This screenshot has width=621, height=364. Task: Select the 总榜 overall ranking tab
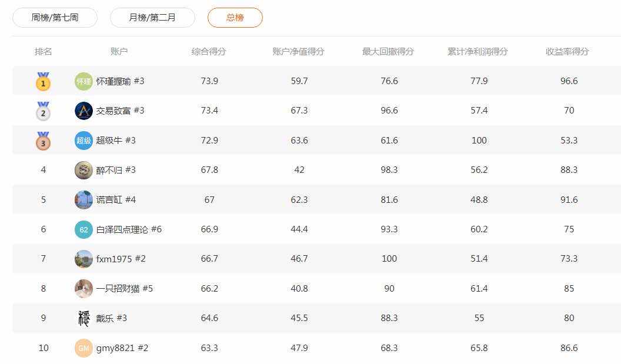pyautogui.click(x=235, y=18)
